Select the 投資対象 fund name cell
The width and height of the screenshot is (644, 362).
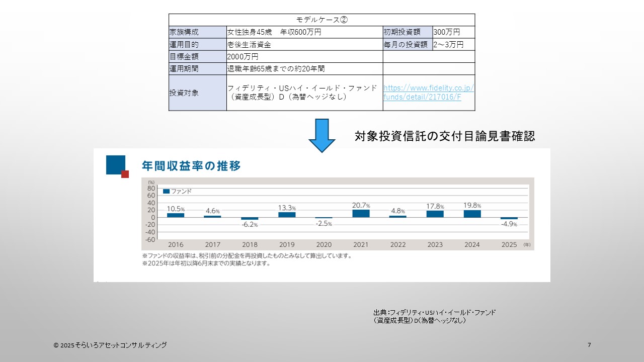[304, 93]
